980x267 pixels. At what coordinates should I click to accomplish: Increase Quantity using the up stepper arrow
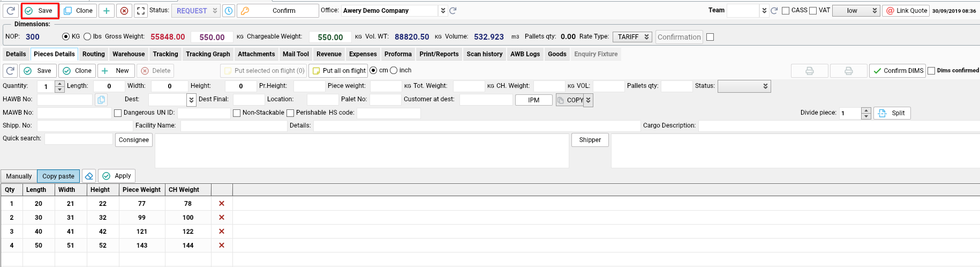(x=59, y=84)
